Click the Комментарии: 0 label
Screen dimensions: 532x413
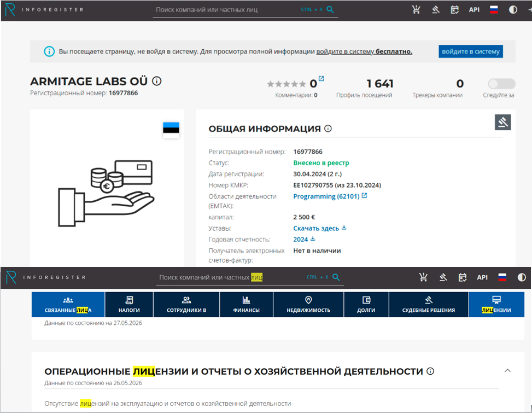click(x=296, y=95)
